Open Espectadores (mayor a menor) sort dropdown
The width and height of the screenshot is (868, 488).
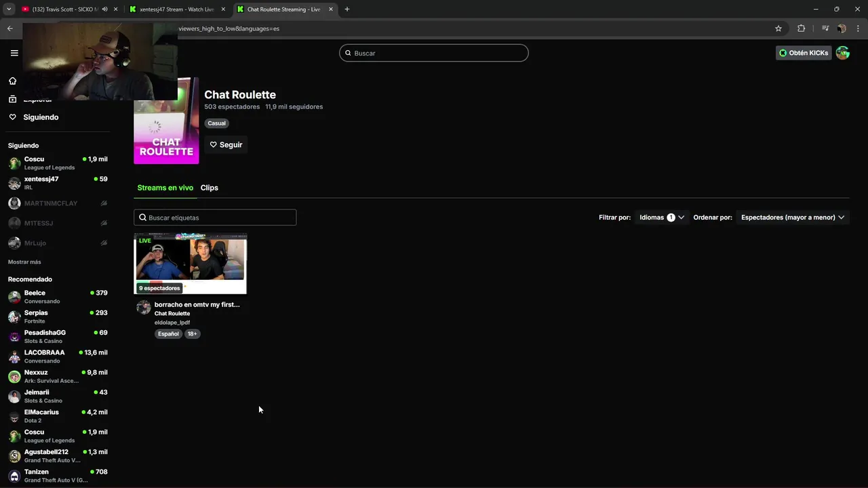coord(793,218)
